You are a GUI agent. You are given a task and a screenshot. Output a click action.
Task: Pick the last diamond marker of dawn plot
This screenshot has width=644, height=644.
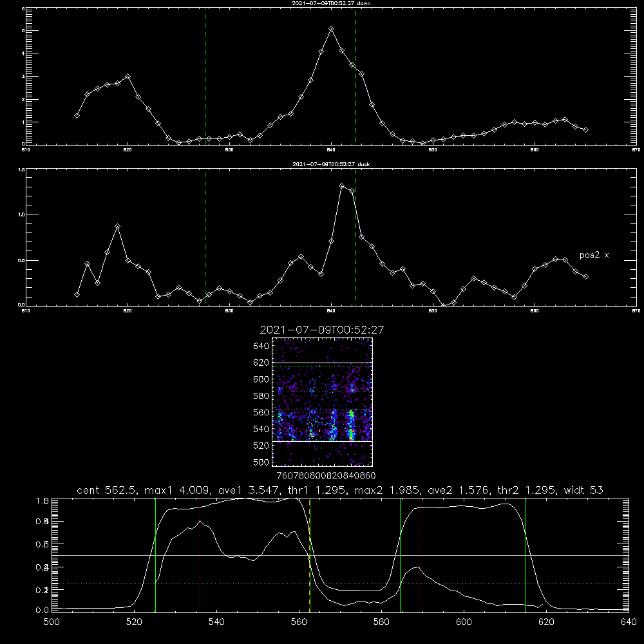[585, 130]
